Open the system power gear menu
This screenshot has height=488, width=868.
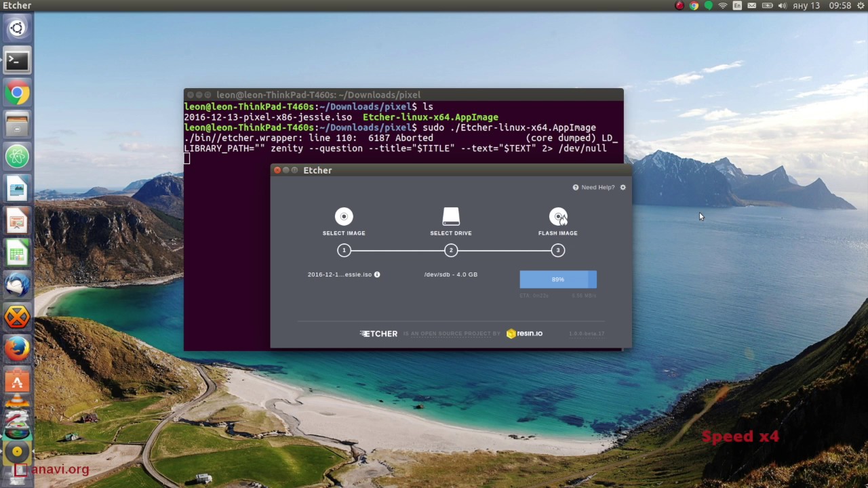click(x=859, y=5)
